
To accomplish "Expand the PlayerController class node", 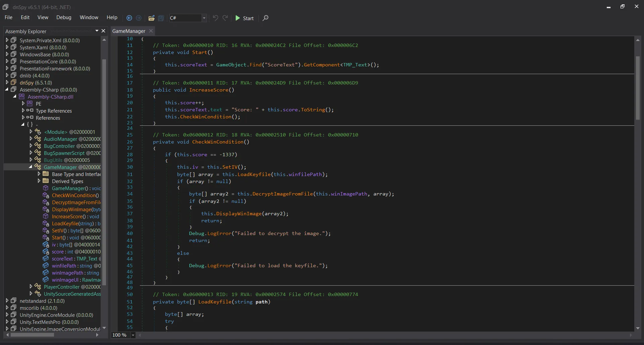I will [x=31, y=286].
